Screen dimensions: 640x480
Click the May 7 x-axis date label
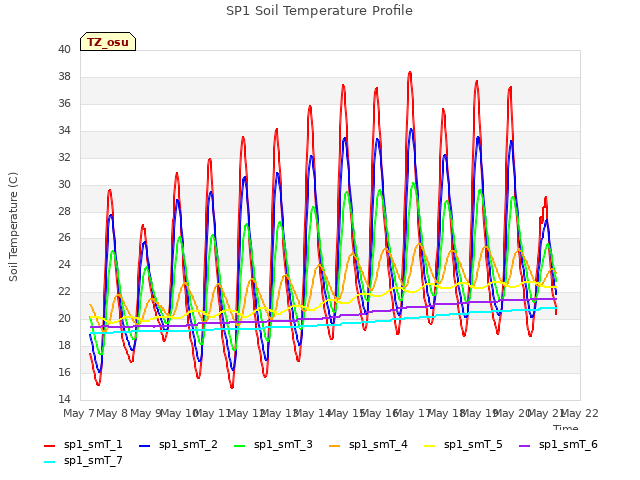tap(79, 413)
